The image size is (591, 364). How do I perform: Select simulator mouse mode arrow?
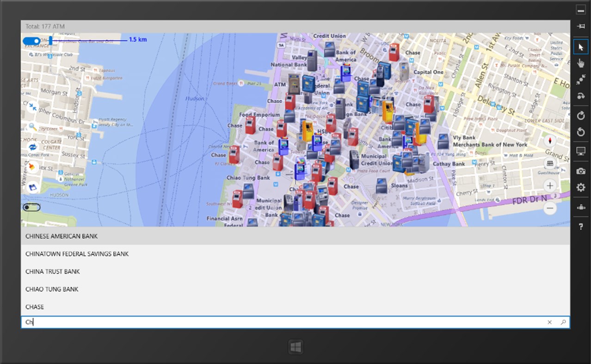click(x=581, y=47)
